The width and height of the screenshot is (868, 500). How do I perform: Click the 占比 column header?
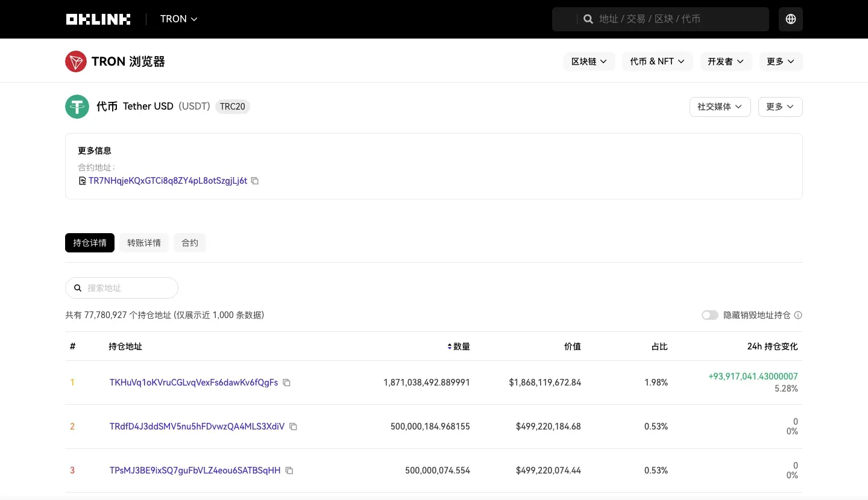pyautogui.click(x=659, y=346)
